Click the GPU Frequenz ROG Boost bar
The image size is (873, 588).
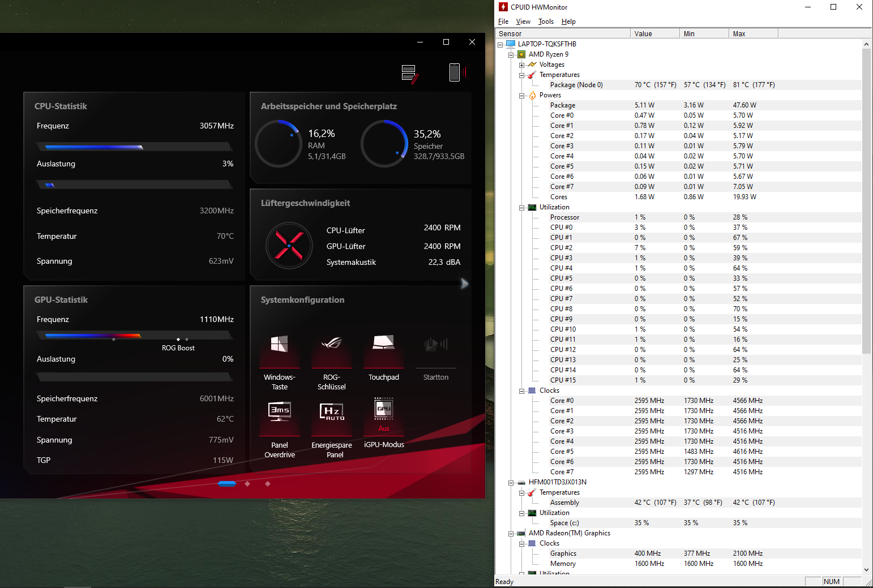tap(134, 336)
